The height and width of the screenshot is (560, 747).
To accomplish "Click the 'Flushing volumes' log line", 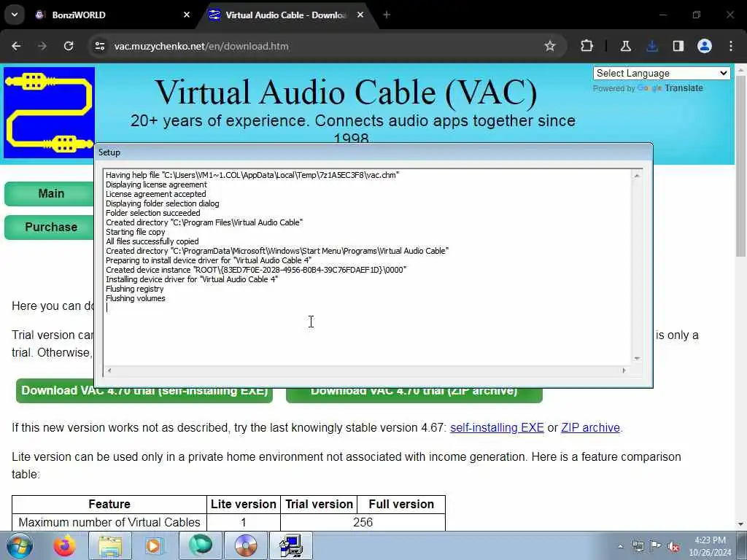I will point(135,298).
